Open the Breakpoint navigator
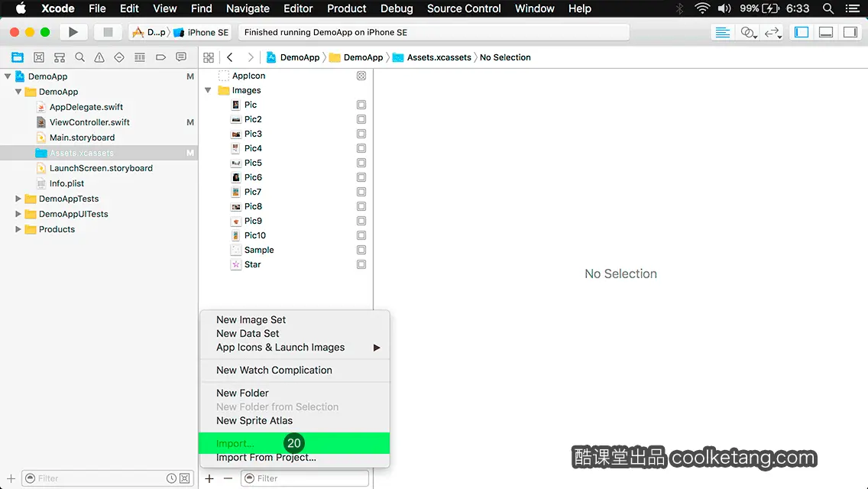868x489 pixels. tap(160, 57)
